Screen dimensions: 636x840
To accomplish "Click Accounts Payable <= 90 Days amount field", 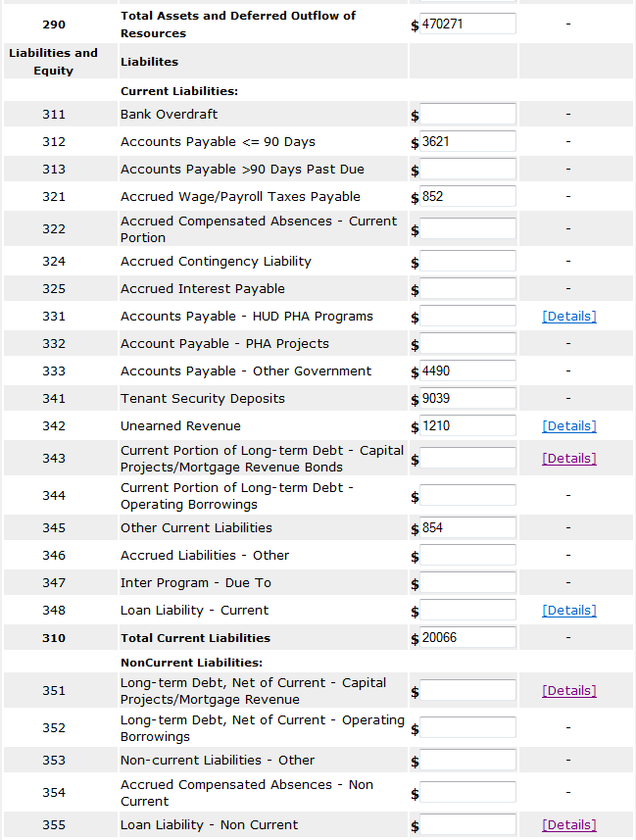I will point(467,142).
